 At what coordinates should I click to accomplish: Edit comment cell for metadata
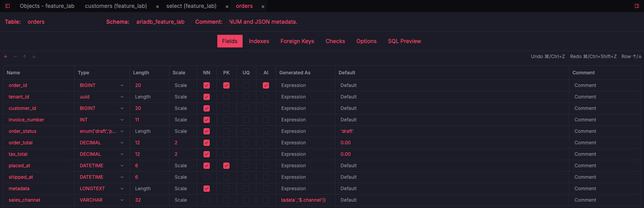coord(605,189)
